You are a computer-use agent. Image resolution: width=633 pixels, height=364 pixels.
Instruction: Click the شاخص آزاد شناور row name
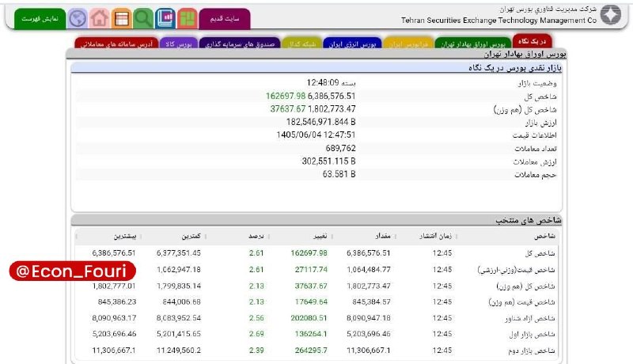pyautogui.click(x=529, y=318)
